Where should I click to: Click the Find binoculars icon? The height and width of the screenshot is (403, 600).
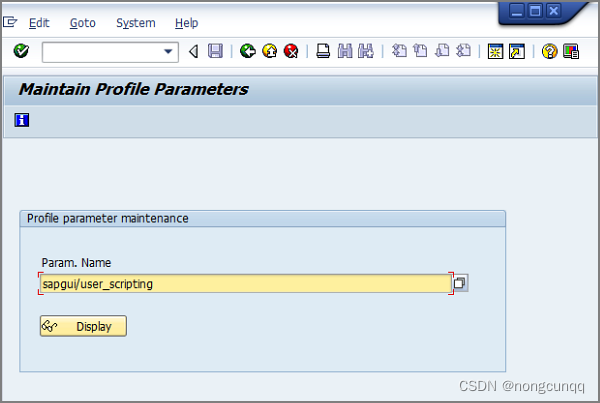click(x=345, y=51)
